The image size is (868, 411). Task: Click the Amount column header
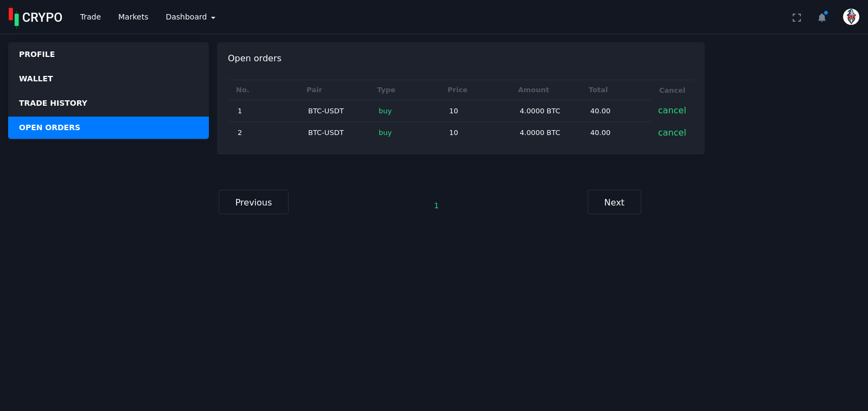click(533, 90)
